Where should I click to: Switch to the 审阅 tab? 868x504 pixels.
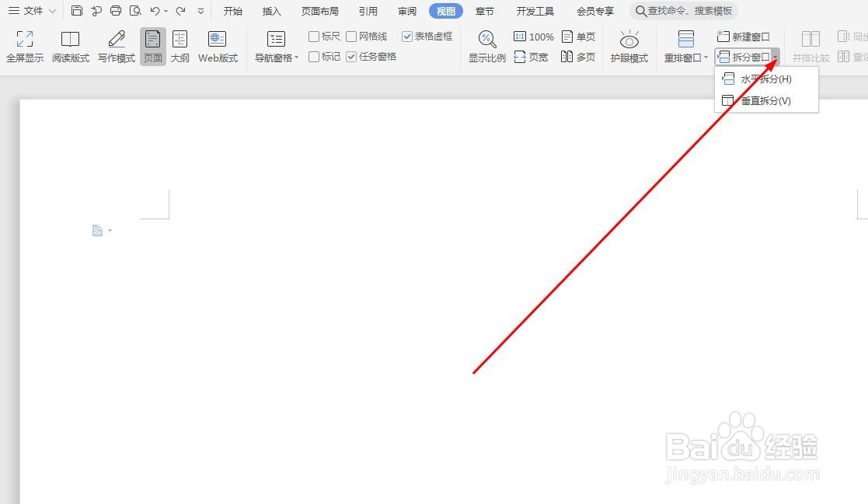click(407, 11)
